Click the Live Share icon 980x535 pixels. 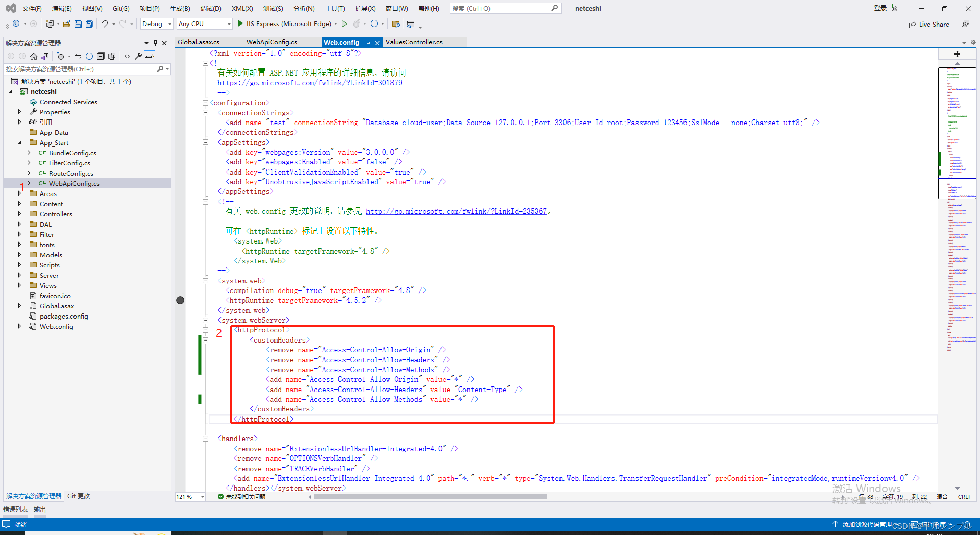(x=929, y=24)
